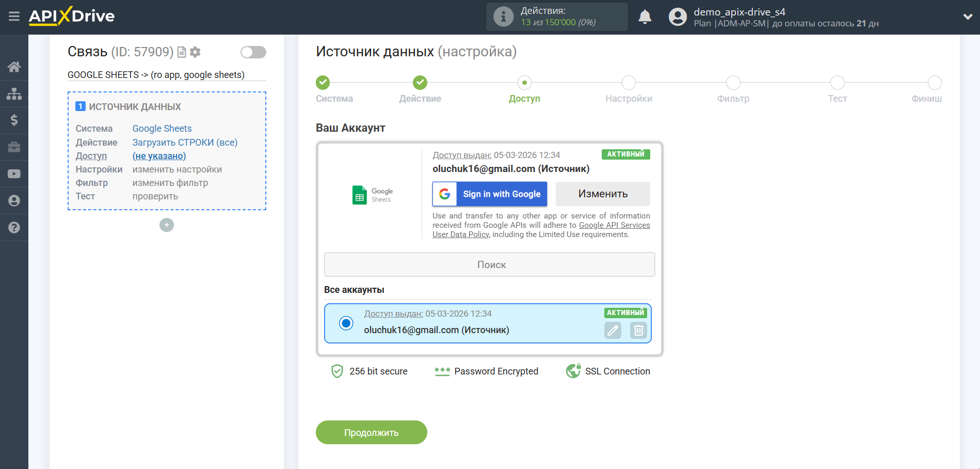This screenshot has width=980, height=469.
Task: Add a new block with plus icon
Action: point(167,225)
